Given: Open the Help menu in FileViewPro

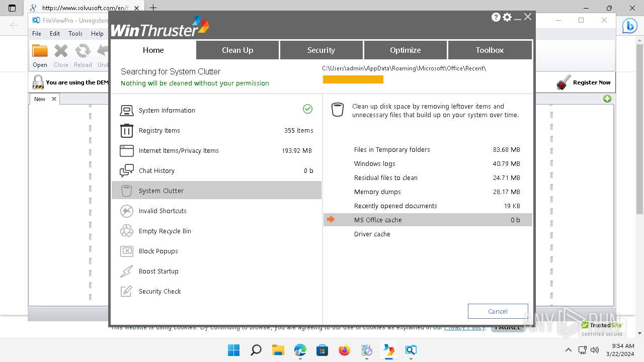Looking at the screenshot, I should (x=97, y=34).
